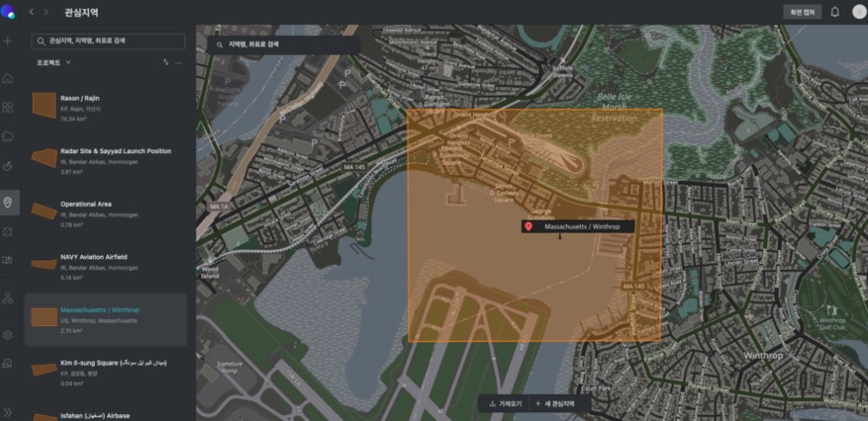The width and height of the screenshot is (868, 421).
Task: Open the user profile avatar
Action: 858,12
